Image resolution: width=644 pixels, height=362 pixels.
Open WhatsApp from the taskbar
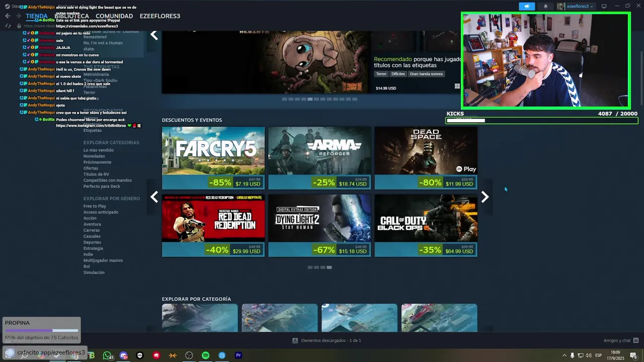point(107,355)
